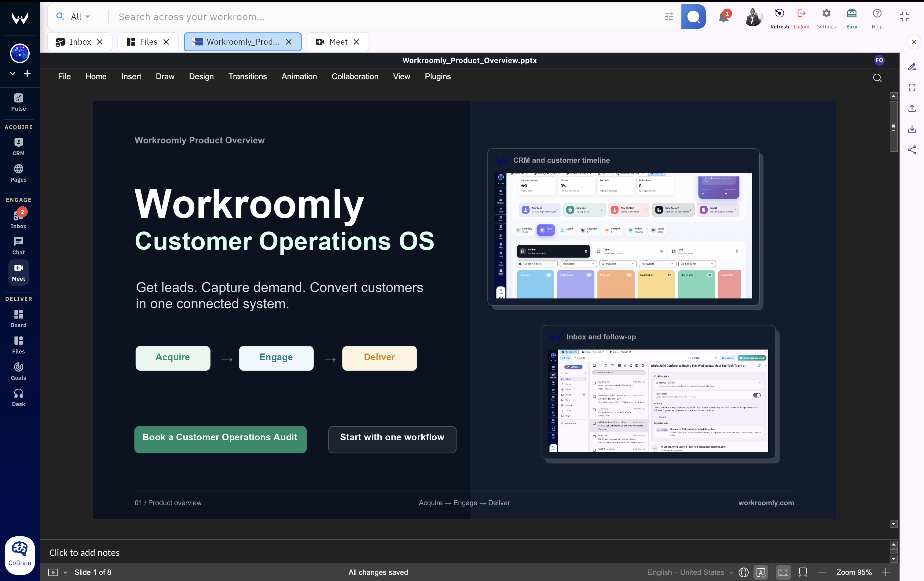Click the editor's magnifier search icon
The image size is (924, 581).
[877, 78]
